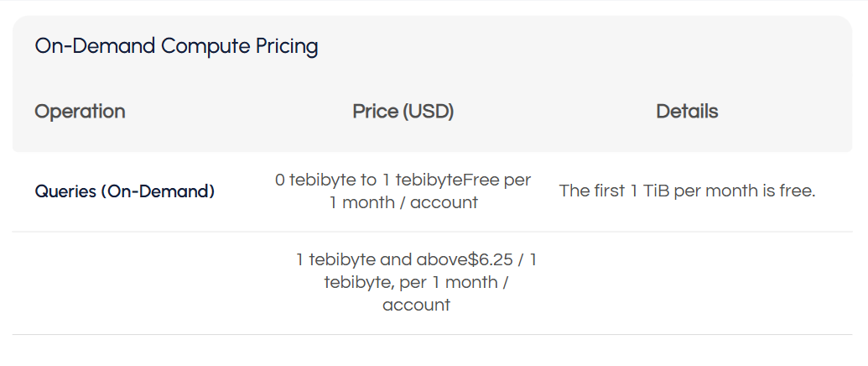The height and width of the screenshot is (366, 868).
Task: Select the Details column header
Action: click(x=687, y=112)
